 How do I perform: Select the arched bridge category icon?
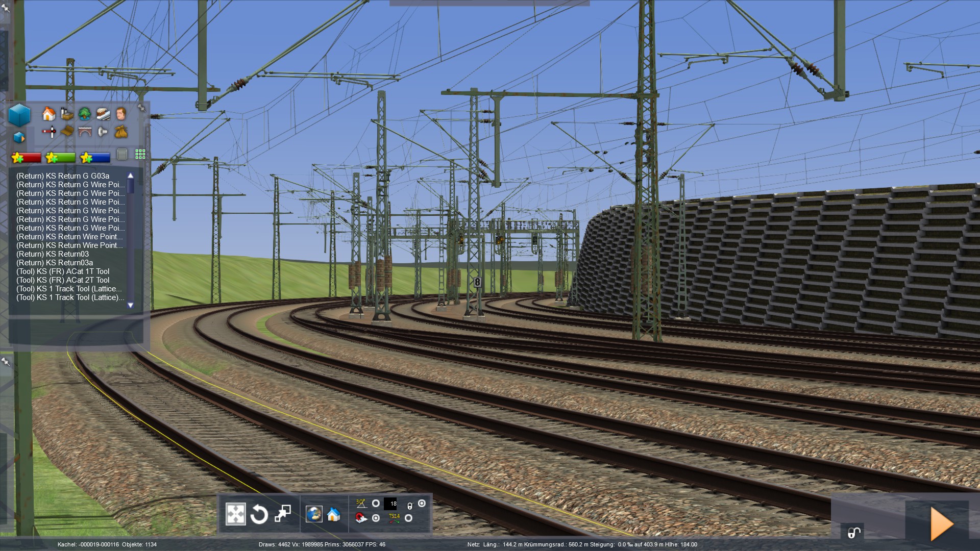[x=85, y=132]
